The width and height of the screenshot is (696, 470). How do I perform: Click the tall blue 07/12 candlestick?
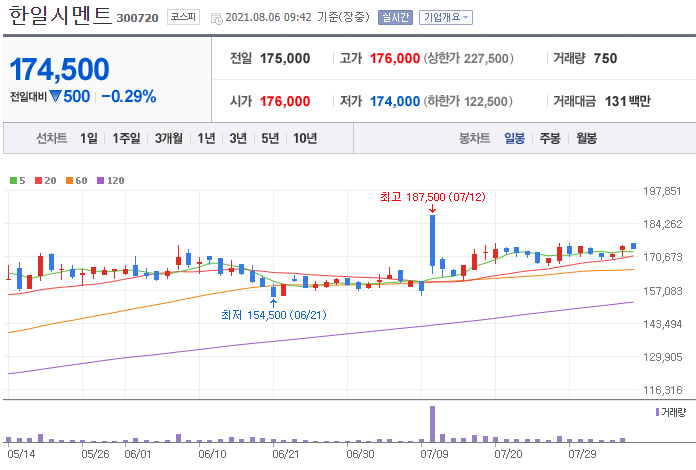pyautogui.click(x=432, y=241)
